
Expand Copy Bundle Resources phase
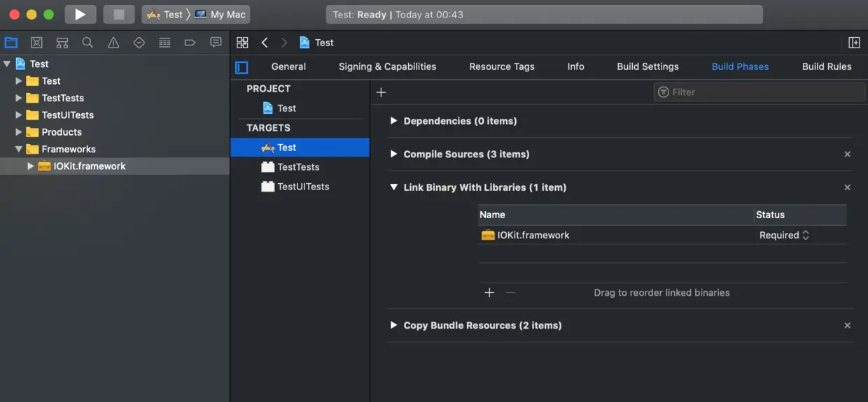pos(393,325)
